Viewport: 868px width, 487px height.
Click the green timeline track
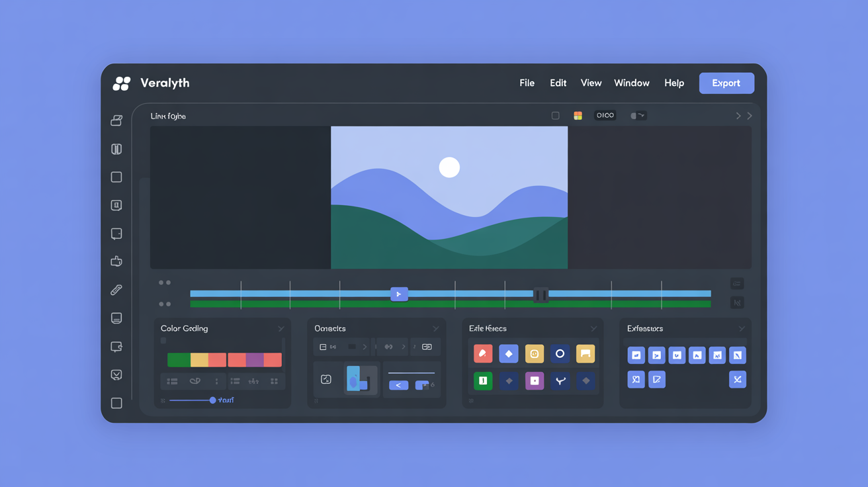[x=450, y=304]
